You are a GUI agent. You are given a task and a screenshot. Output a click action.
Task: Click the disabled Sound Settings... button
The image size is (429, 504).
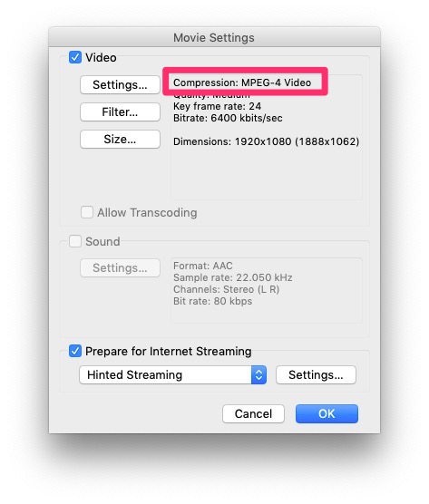[x=120, y=267]
